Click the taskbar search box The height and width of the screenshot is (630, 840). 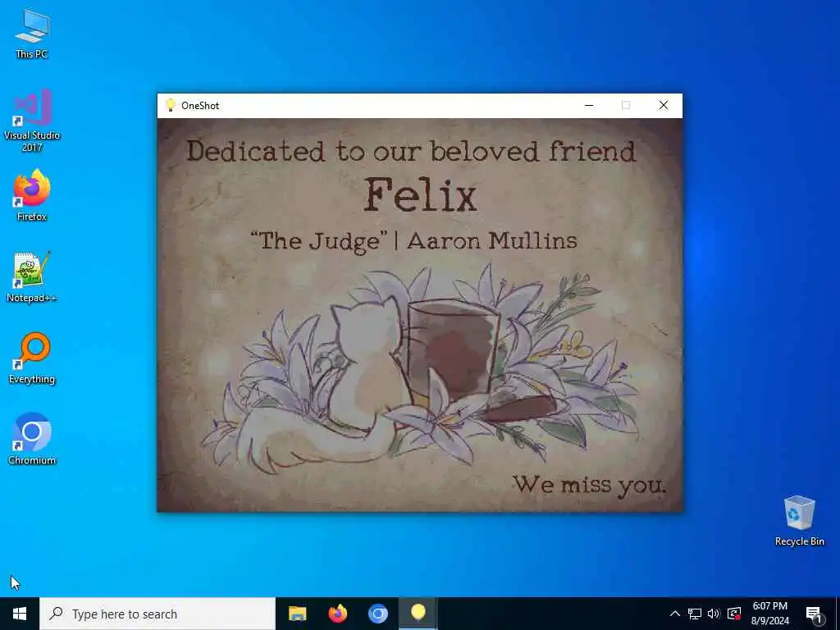click(157, 614)
